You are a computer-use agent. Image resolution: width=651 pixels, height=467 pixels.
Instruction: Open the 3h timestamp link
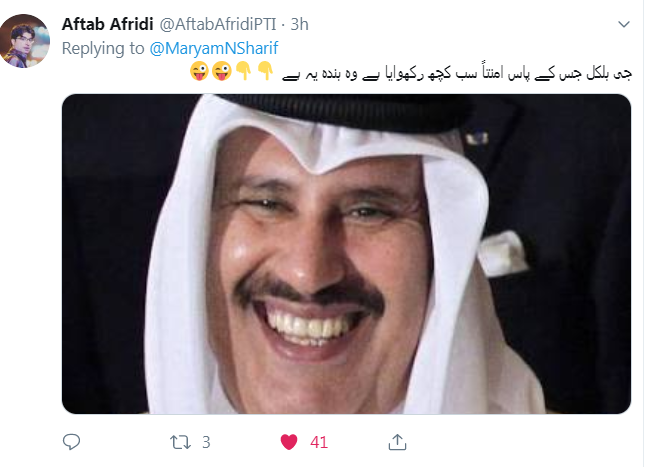click(299, 24)
